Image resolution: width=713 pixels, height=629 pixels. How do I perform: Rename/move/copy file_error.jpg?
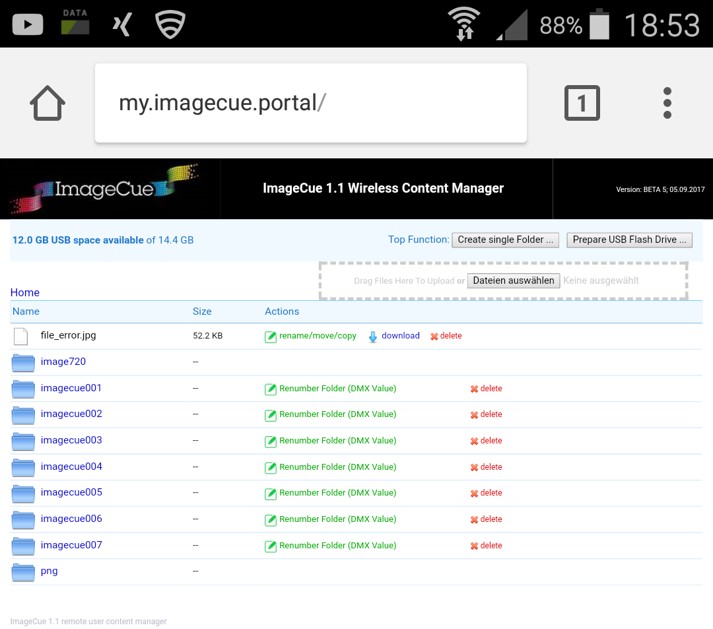click(317, 336)
